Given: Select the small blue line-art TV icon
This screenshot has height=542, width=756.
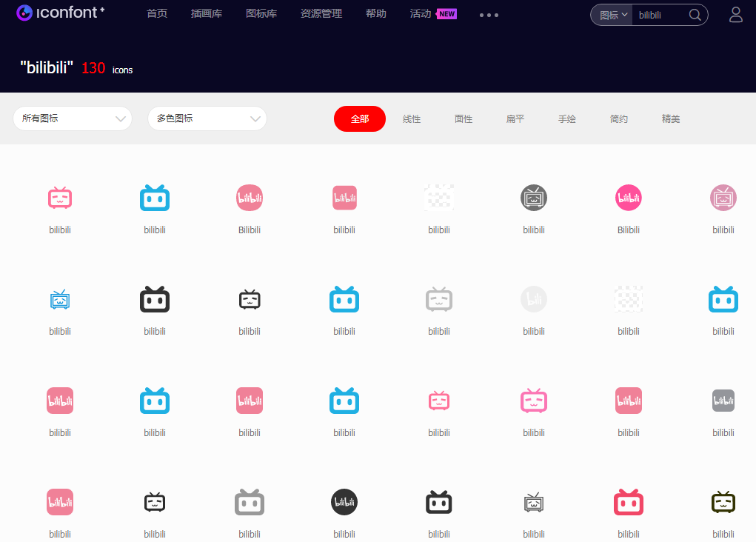Looking at the screenshot, I should [60, 299].
